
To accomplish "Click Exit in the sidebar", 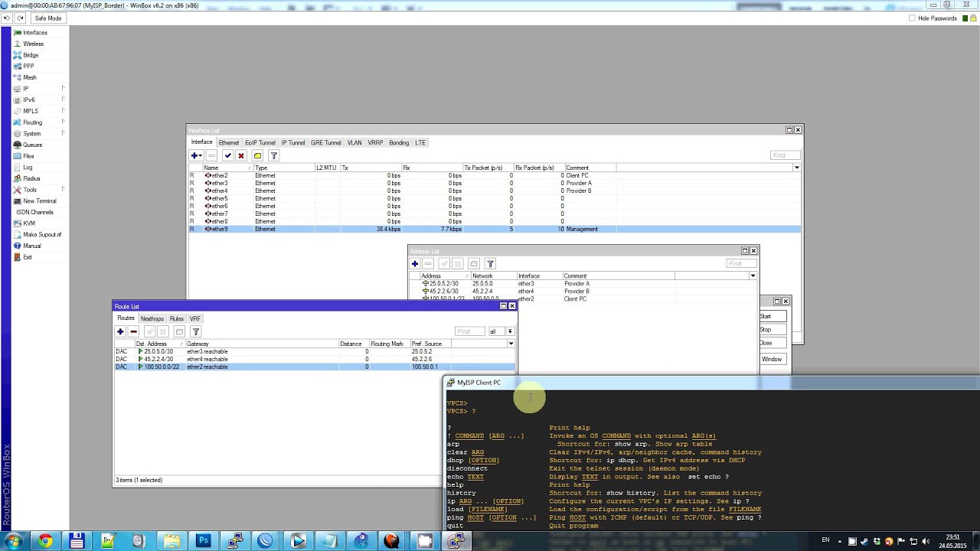I will pos(28,257).
